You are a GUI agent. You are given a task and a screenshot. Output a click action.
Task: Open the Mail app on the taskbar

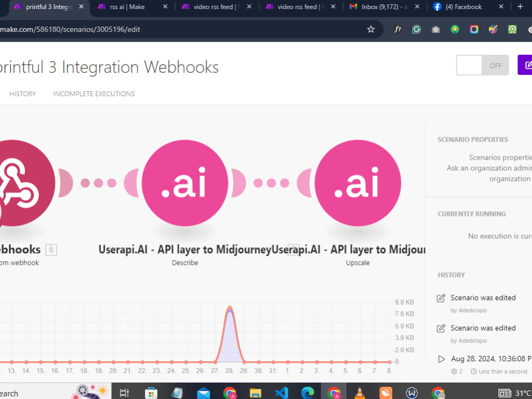pyautogui.click(x=203, y=393)
